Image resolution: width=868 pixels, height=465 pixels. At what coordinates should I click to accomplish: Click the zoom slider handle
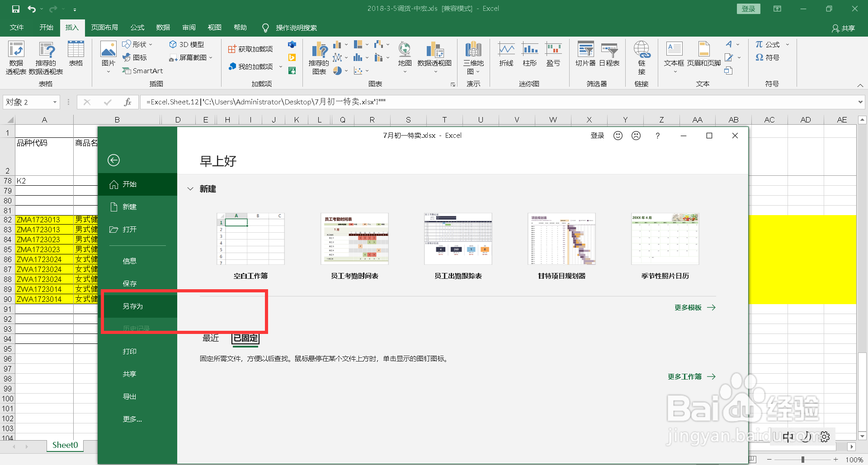point(802,460)
